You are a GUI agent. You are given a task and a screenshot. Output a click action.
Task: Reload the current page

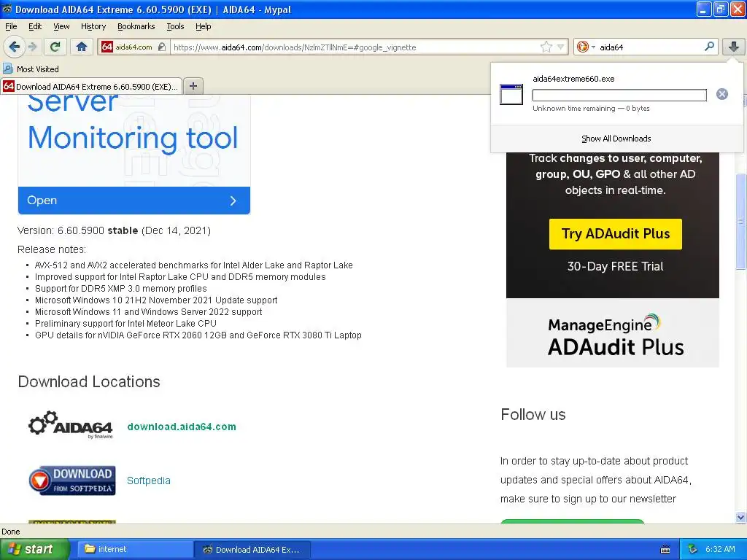click(55, 47)
